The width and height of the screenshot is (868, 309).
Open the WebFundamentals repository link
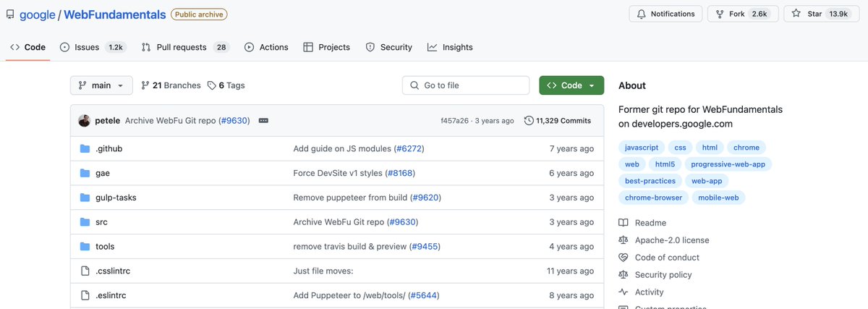[115, 14]
